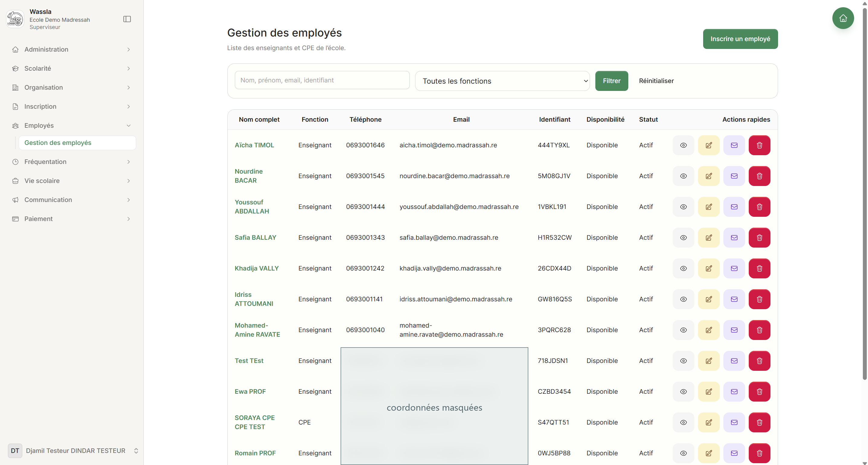Screen dimensions: 868x465
Task: Email SORAYA CPE via envelope icon
Action: coord(734,422)
